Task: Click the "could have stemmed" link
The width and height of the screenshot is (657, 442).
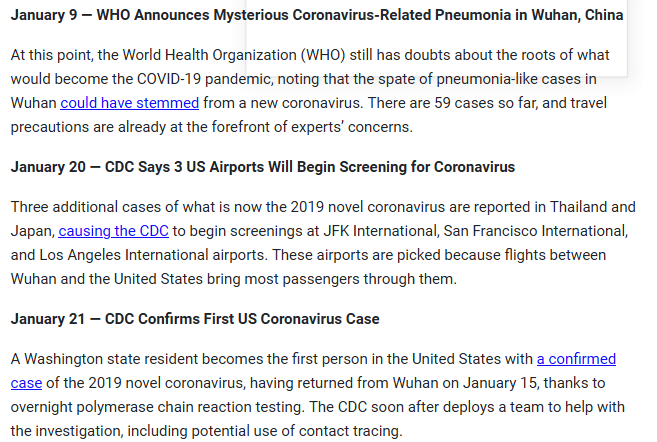Action: tap(129, 103)
